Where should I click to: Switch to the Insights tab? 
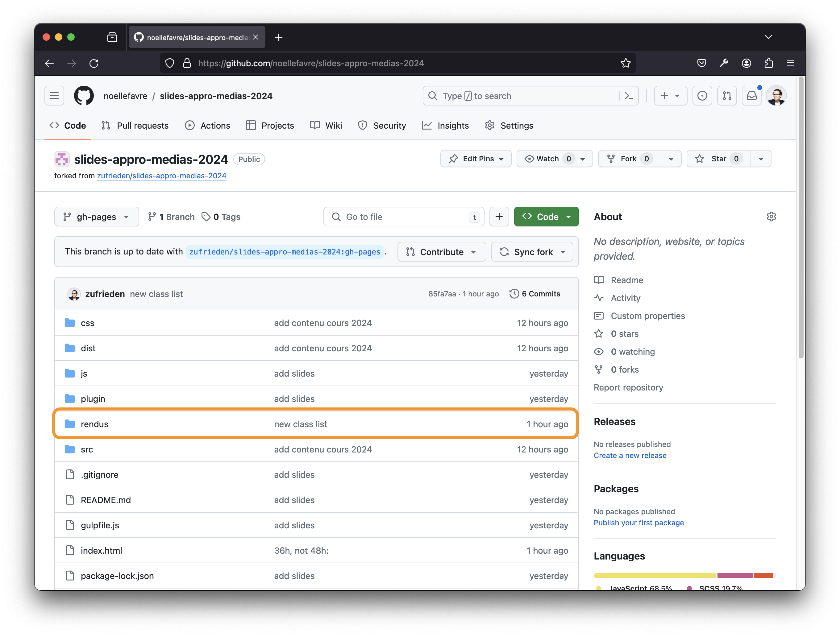click(445, 126)
